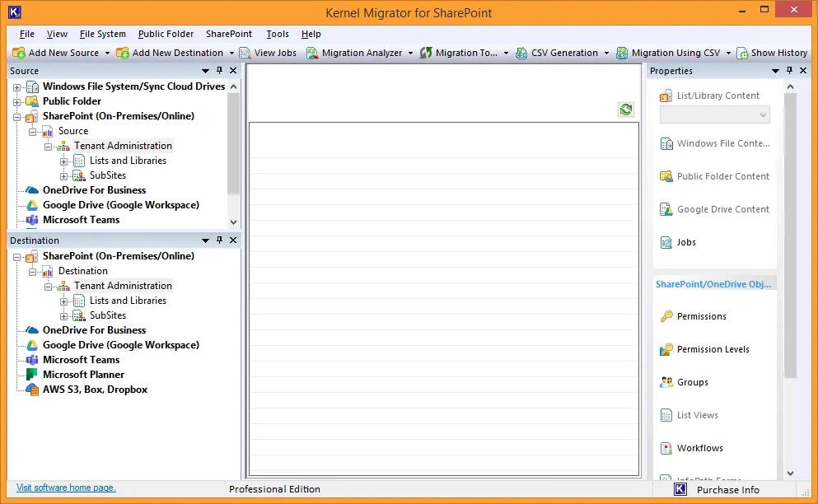Open the View menu
Screen dimensions: 818x504
[57, 34]
